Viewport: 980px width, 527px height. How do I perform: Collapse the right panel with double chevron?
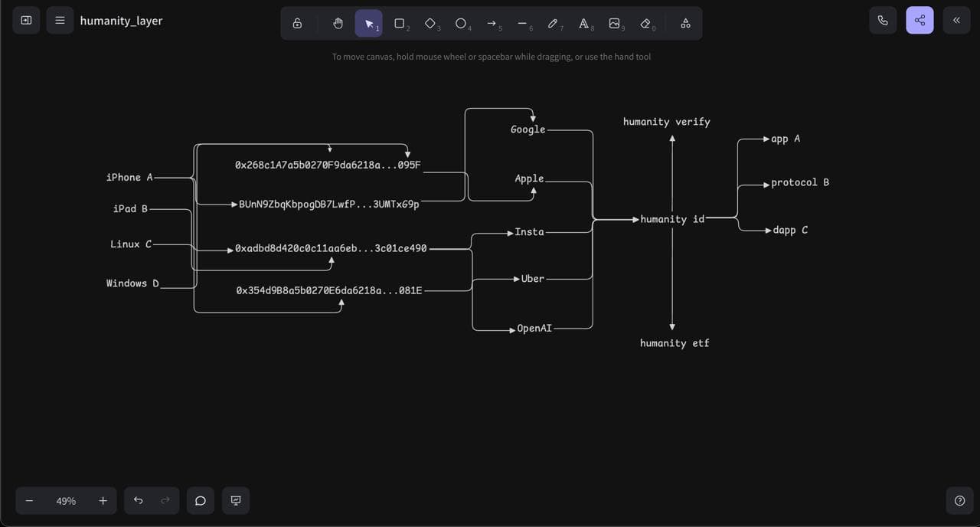click(955, 20)
